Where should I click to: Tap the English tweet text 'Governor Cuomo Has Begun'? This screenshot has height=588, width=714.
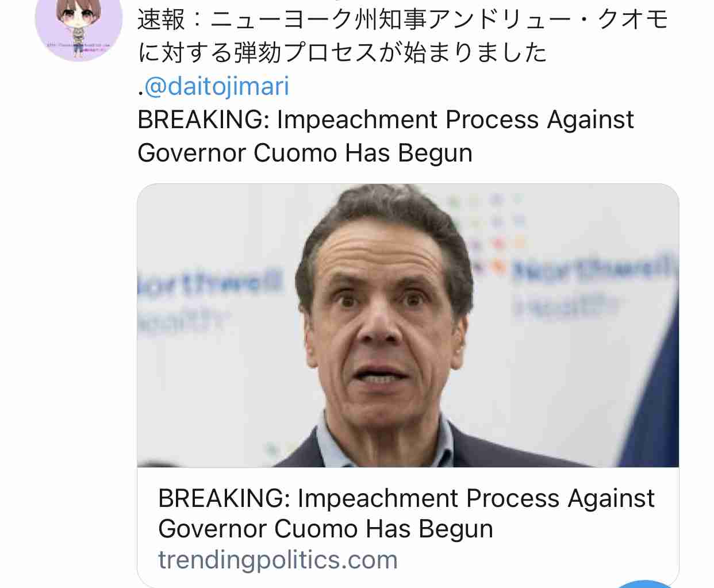click(x=305, y=153)
